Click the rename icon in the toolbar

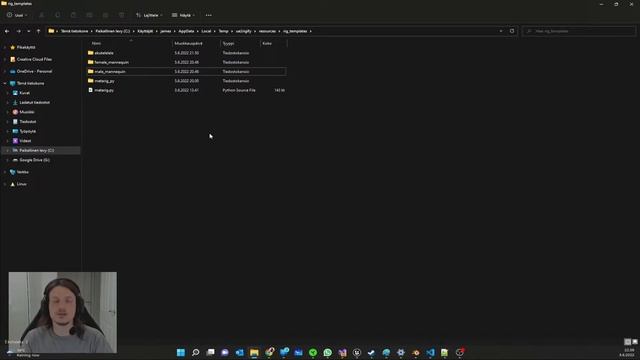click(89, 15)
